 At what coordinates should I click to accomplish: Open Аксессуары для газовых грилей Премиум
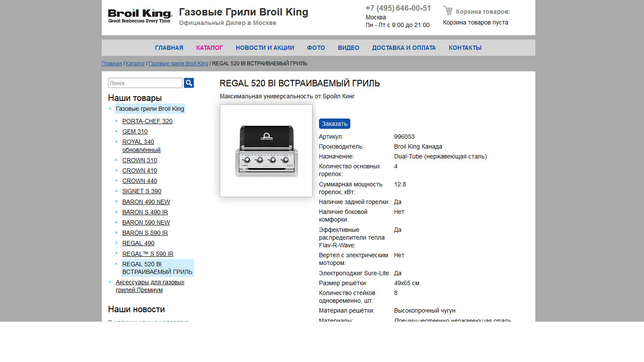click(150, 286)
